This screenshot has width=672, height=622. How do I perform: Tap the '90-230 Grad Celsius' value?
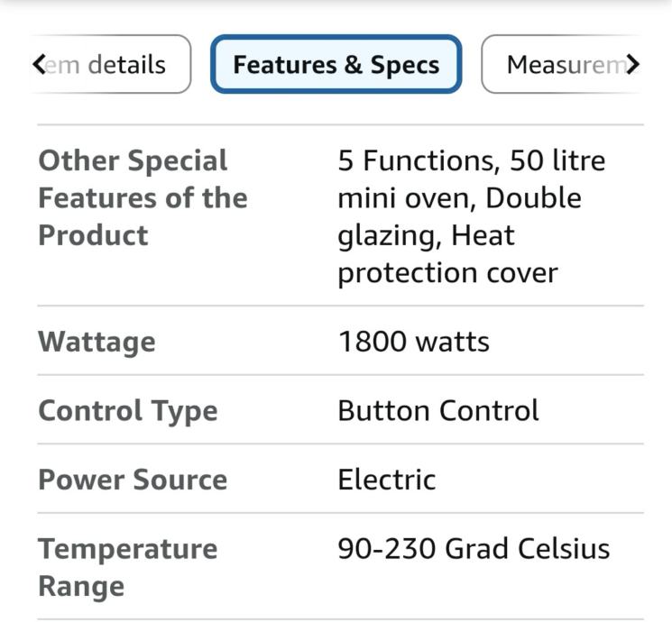click(474, 549)
